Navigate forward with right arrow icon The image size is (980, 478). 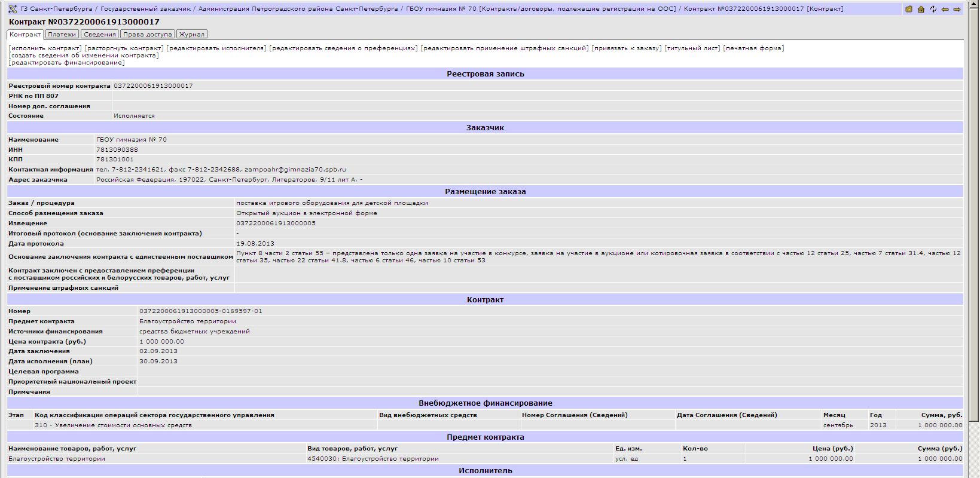coord(957,9)
